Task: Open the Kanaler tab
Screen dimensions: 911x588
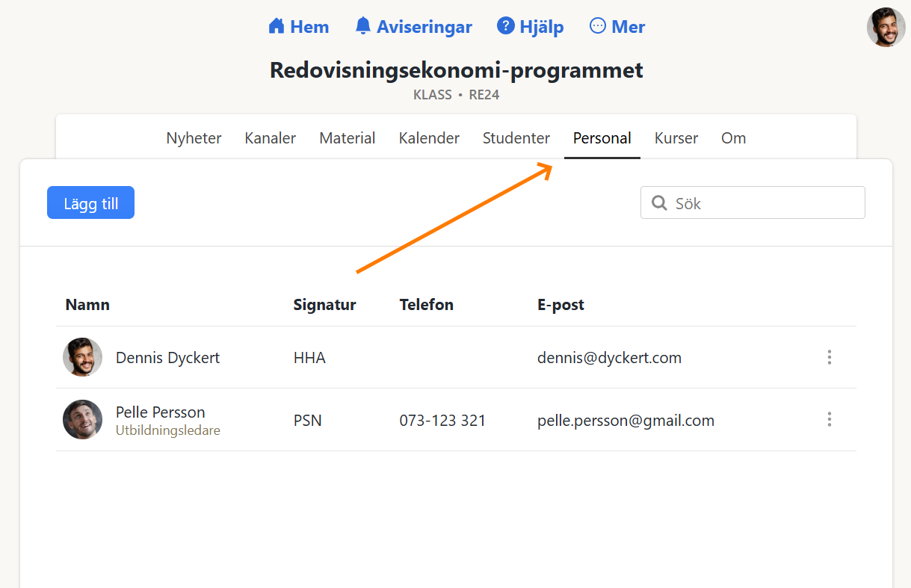Action: (270, 138)
